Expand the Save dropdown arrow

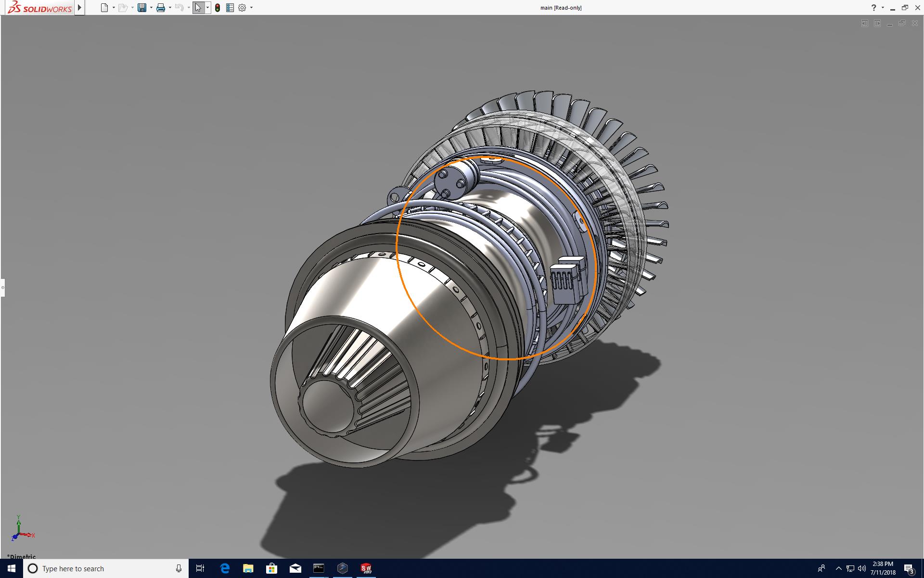click(x=151, y=8)
